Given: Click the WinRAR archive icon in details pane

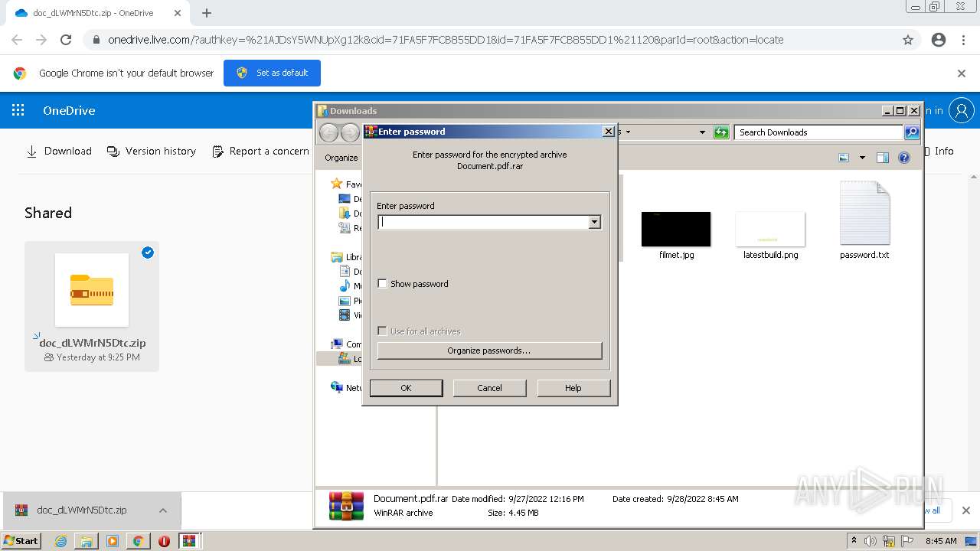Looking at the screenshot, I should click(x=346, y=506).
